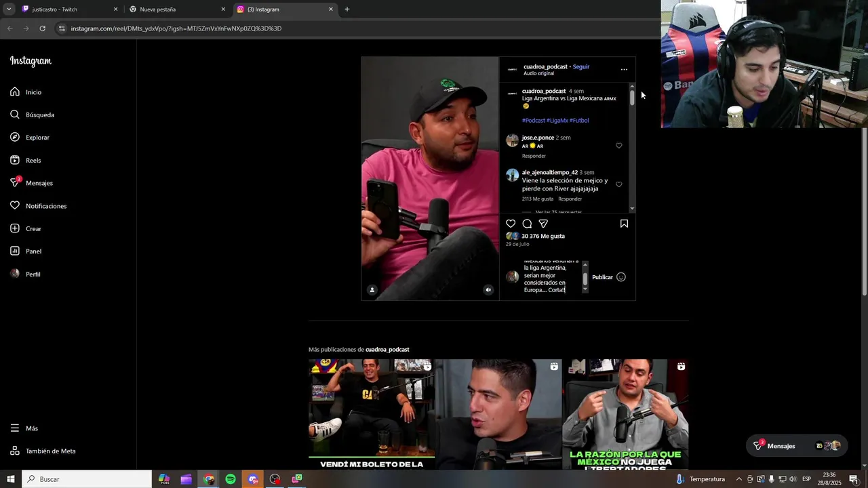Viewport: 868px width, 488px height.
Task: Click the Windows Buscar search box
Action: pyautogui.click(x=87, y=479)
